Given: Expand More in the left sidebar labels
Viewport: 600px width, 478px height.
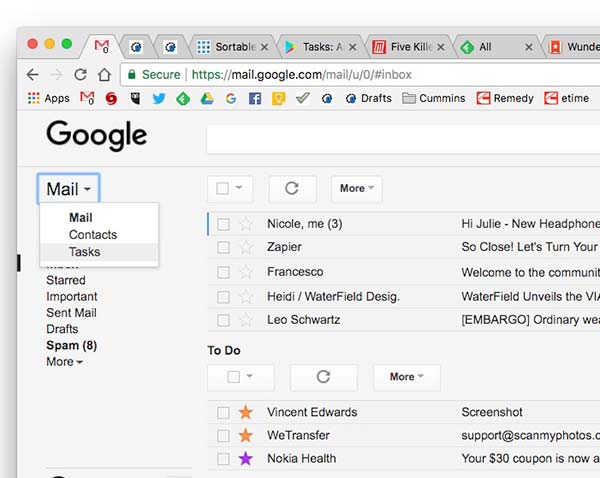Looking at the screenshot, I should (x=64, y=362).
